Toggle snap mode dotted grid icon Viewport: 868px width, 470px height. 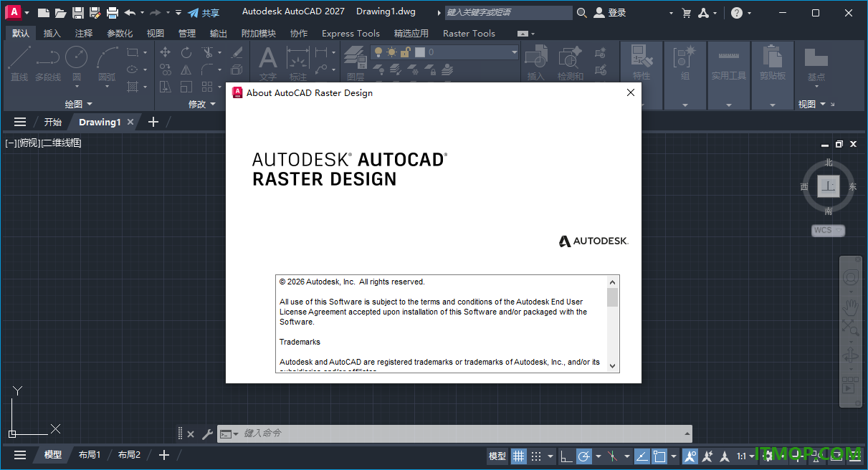(x=536, y=456)
